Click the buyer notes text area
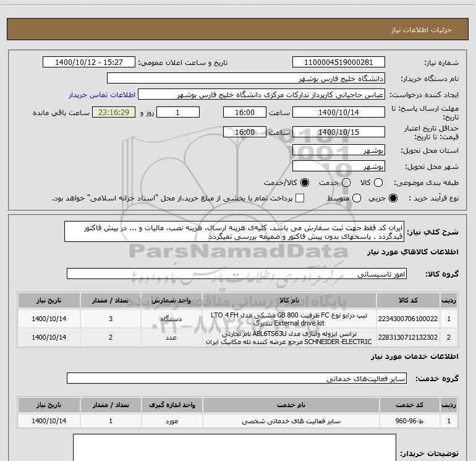 click(234, 447)
